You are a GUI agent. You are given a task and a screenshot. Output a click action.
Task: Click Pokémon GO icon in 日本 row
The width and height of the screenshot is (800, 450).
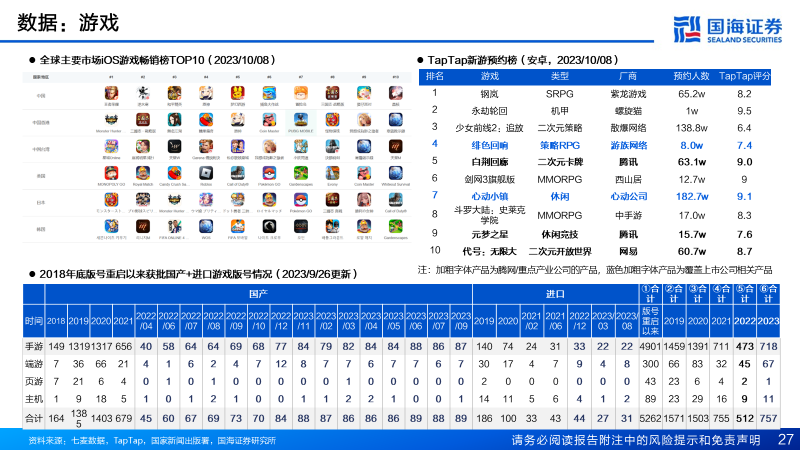click(301, 200)
